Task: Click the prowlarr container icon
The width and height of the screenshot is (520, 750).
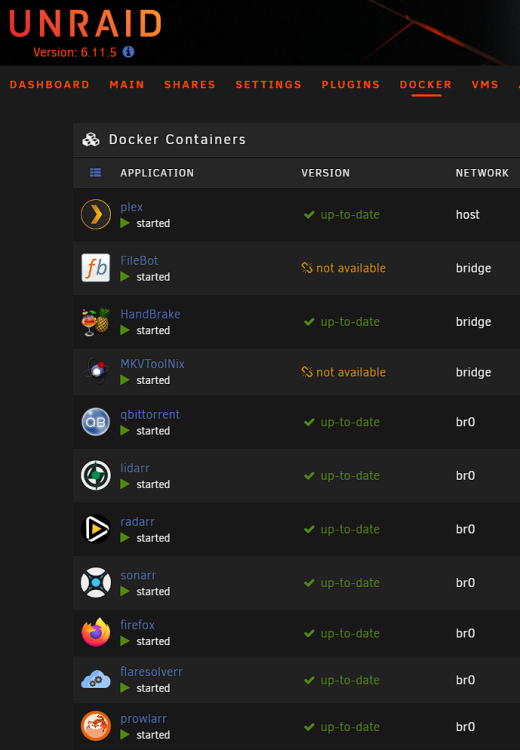Action: click(x=96, y=726)
